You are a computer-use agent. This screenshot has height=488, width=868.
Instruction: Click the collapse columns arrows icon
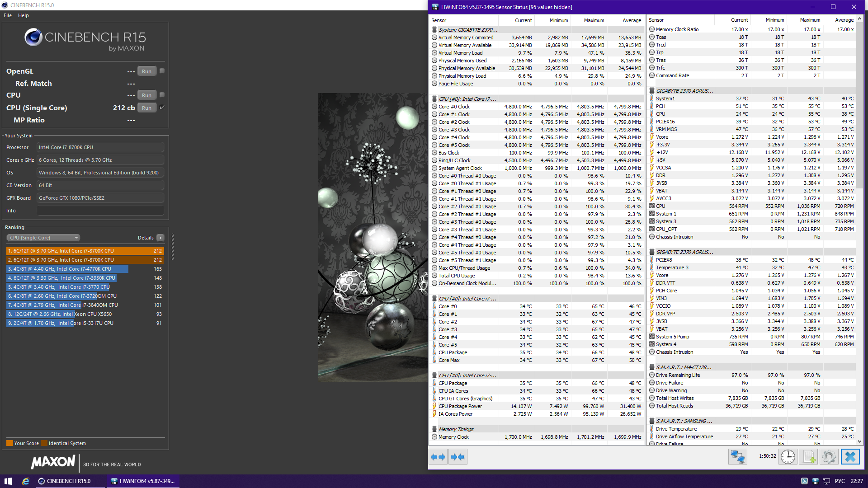[x=458, y=457]
